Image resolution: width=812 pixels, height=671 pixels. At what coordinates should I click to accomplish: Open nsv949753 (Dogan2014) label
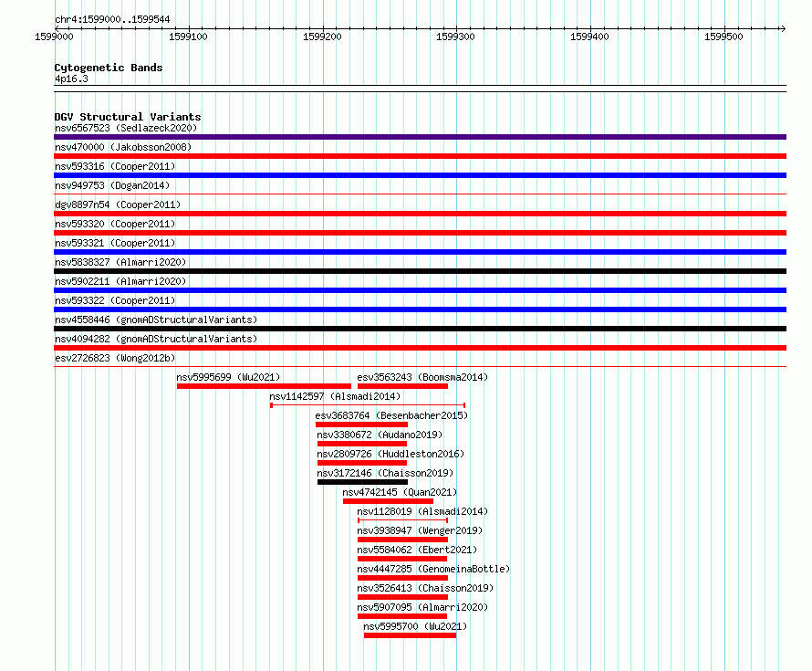[112, 185]
